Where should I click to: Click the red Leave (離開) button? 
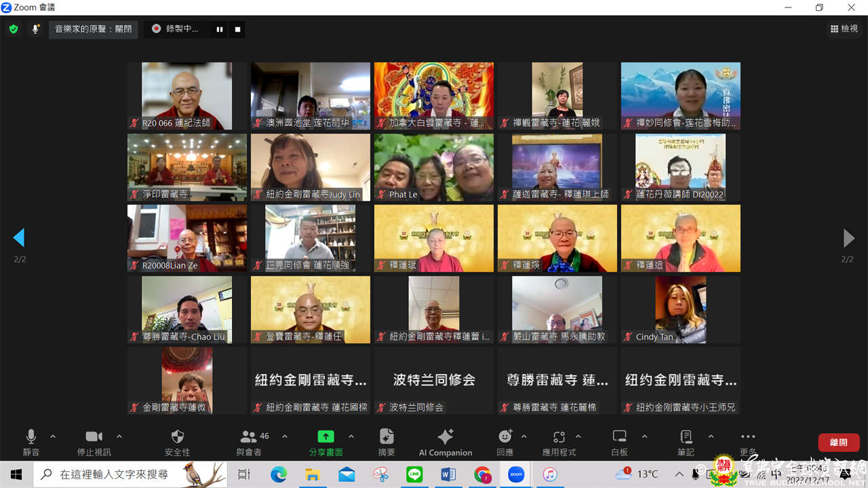(x=838, y=442)
